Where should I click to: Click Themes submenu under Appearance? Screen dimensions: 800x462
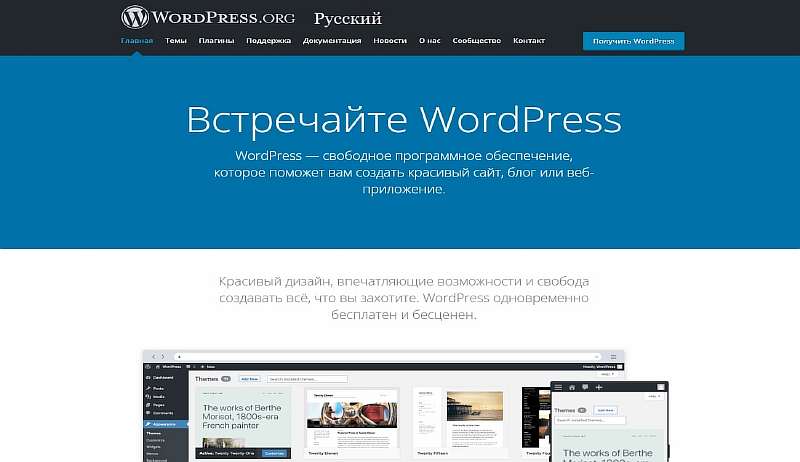pos(154,433)
